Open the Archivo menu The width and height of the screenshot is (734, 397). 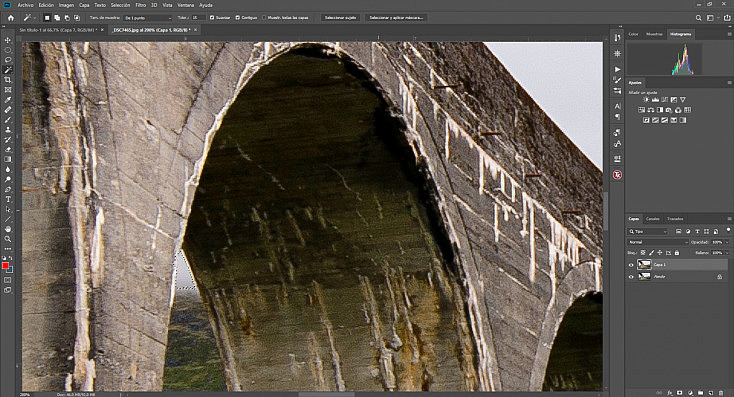point(25,5)
